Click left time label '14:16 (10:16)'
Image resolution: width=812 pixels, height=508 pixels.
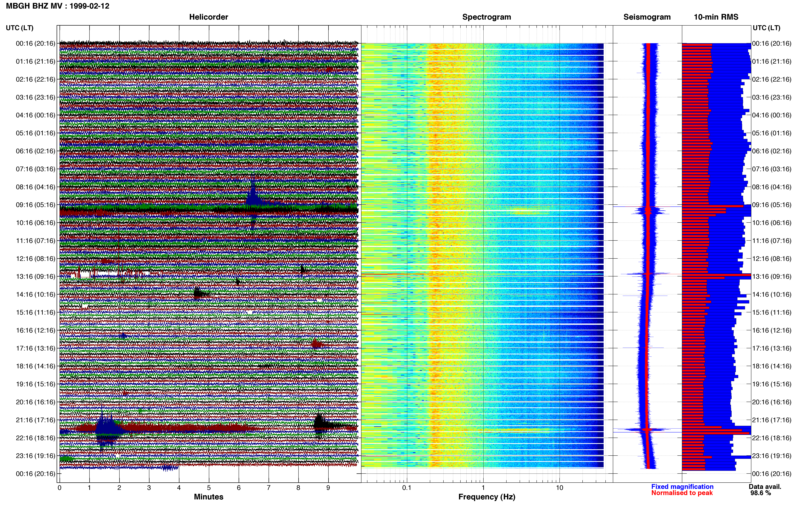pyautogui.click(x=35, y=294)
